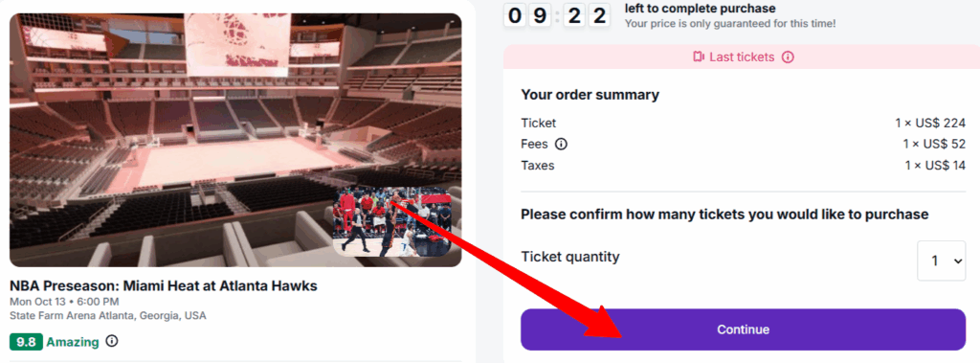This screenshot has height=363, width=980.
Task: Click the left to complete purchase text
Action: coord(700,9)
